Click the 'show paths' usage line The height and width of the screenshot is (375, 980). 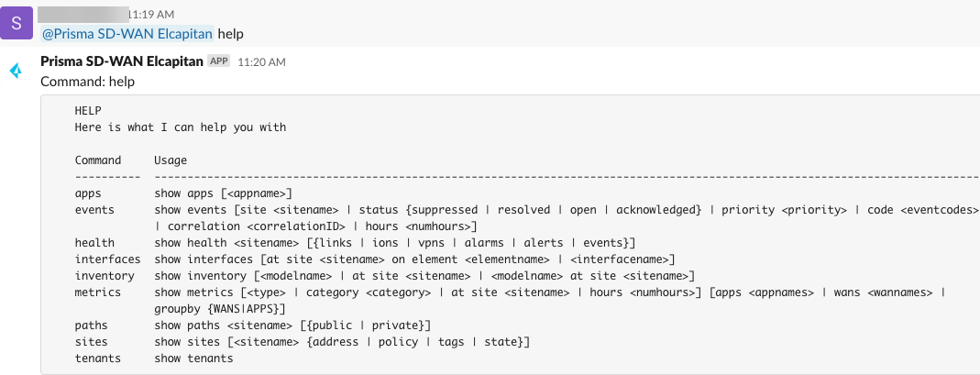pyautogui.click(x=292, y=325)
